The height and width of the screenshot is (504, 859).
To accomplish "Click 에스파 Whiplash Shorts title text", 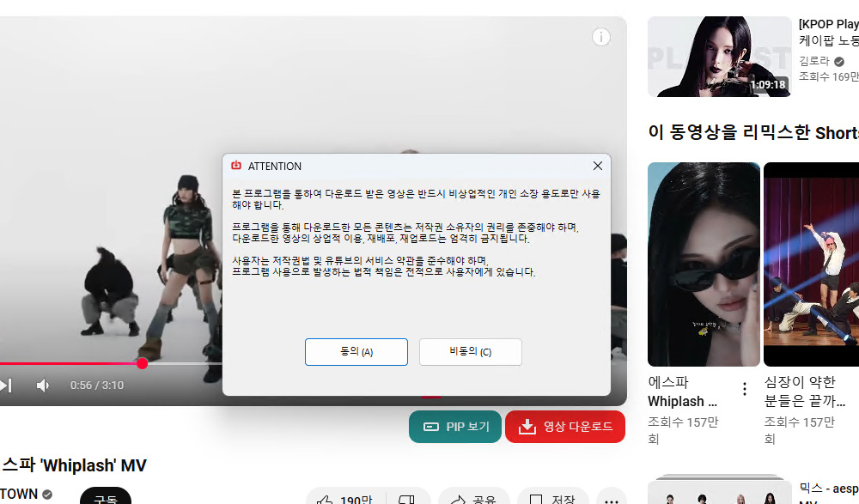I will [682, 392].
